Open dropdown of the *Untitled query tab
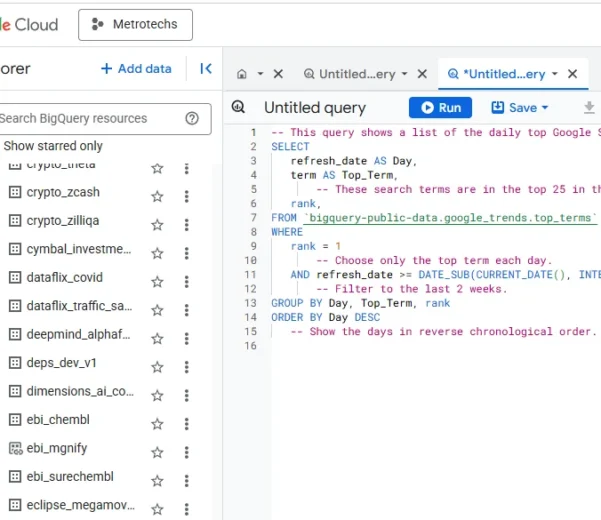This screenshot has height=520, width=601. 555,74
